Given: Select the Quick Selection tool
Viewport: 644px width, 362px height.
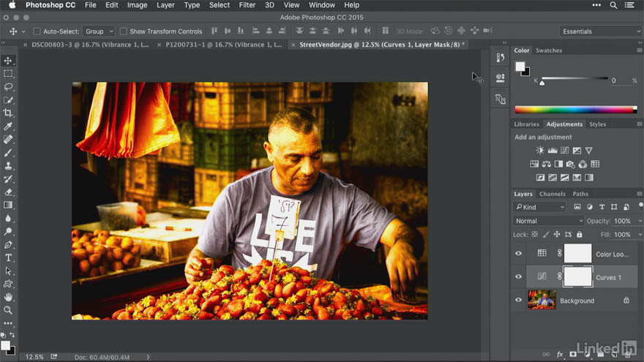Looking at the screenshot, I should (8, 100).
